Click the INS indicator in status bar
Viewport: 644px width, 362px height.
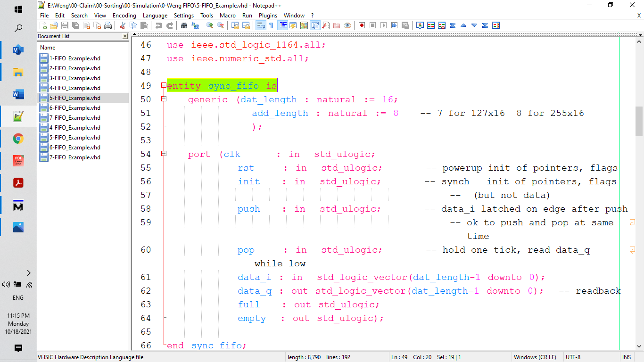(627, 357)
